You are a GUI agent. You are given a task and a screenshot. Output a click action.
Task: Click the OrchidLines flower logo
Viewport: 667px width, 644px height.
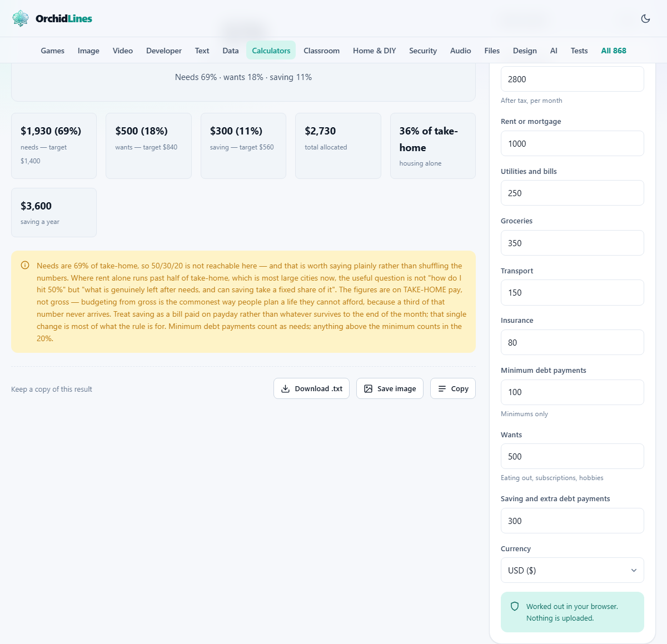pyautogui.click(x=21, y=18)
